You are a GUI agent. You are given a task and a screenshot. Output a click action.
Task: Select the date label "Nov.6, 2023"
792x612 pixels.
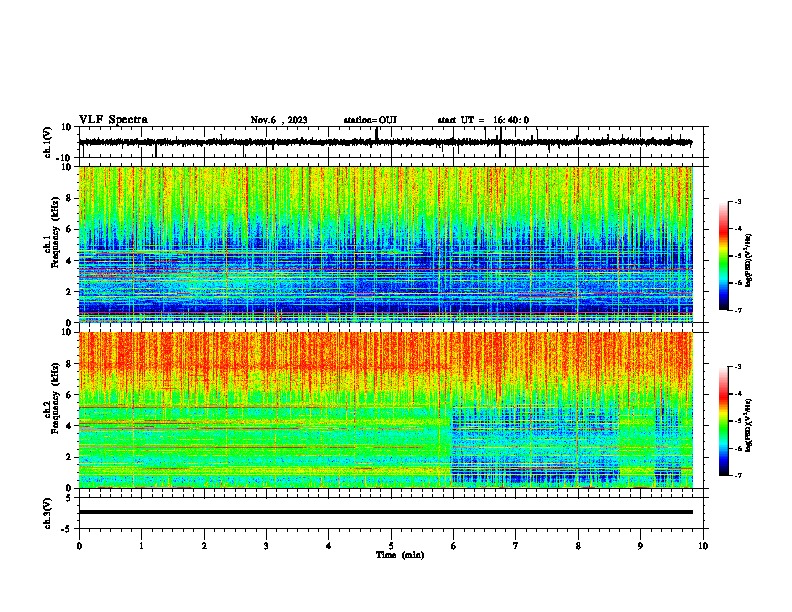(279, 120)
